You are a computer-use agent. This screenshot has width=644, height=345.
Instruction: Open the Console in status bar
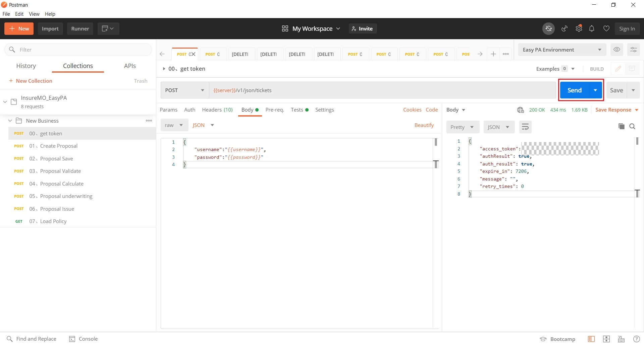point(84,339)
